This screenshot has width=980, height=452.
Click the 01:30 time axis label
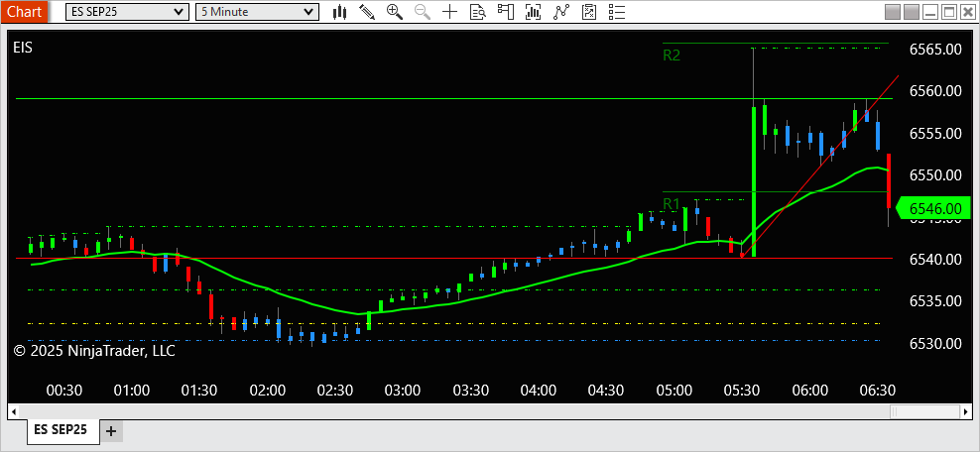click(x=199, y=391)
